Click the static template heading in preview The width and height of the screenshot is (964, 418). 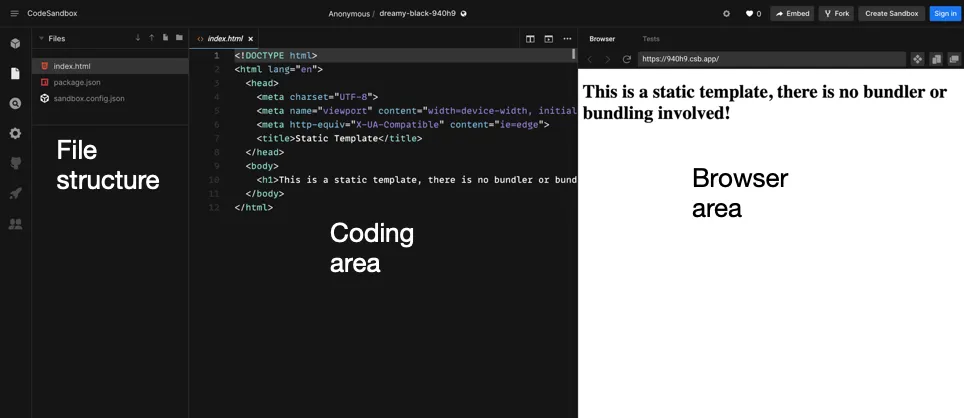(x=765, y=102)
